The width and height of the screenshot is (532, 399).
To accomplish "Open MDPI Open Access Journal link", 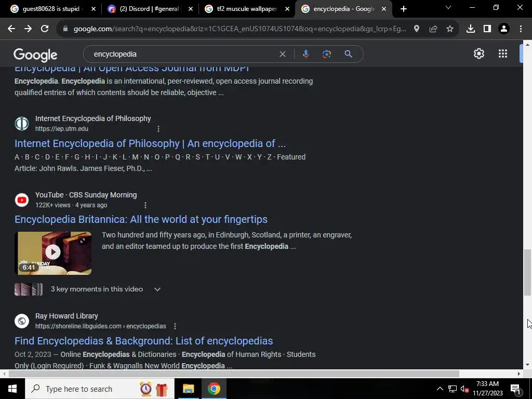I will [x=131, y=69].
